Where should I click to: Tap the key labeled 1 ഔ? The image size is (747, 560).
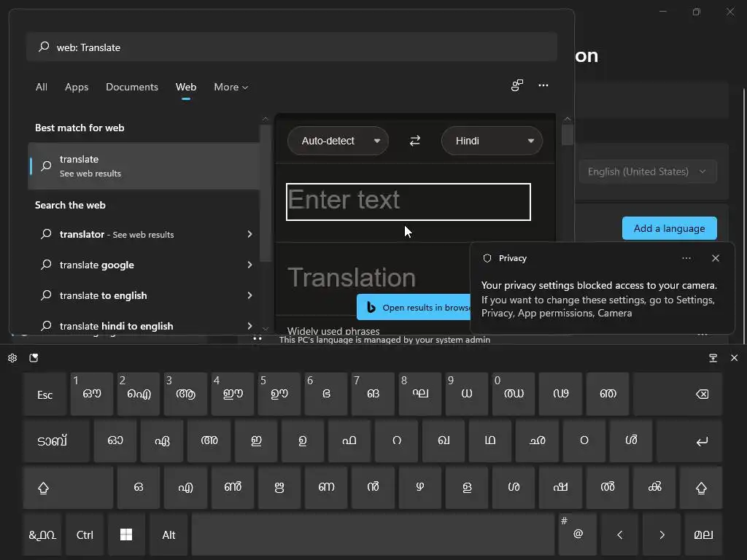(91, 394)
